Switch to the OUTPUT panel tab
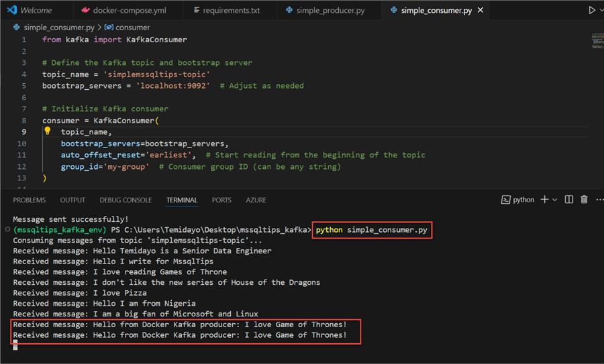 72,200
